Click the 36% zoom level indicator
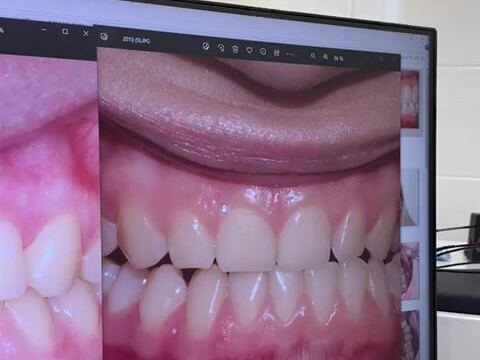The image size is (480, 360). [x=339, y=58]
